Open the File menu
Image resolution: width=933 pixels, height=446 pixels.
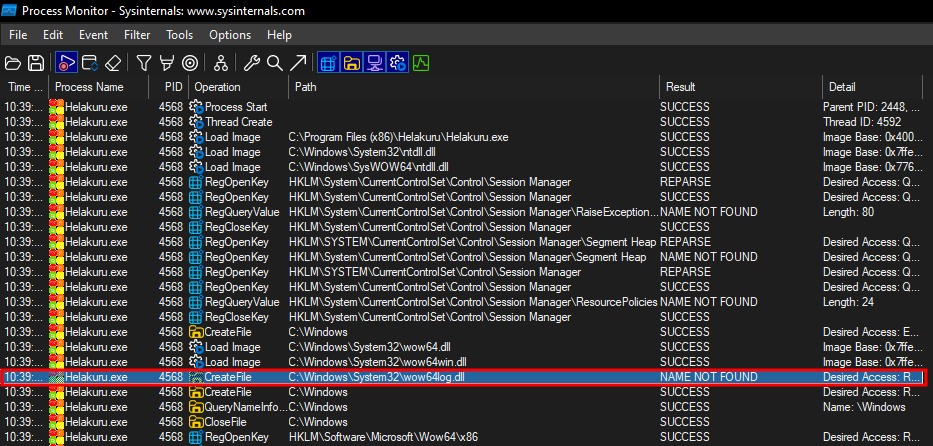(18, 35)
